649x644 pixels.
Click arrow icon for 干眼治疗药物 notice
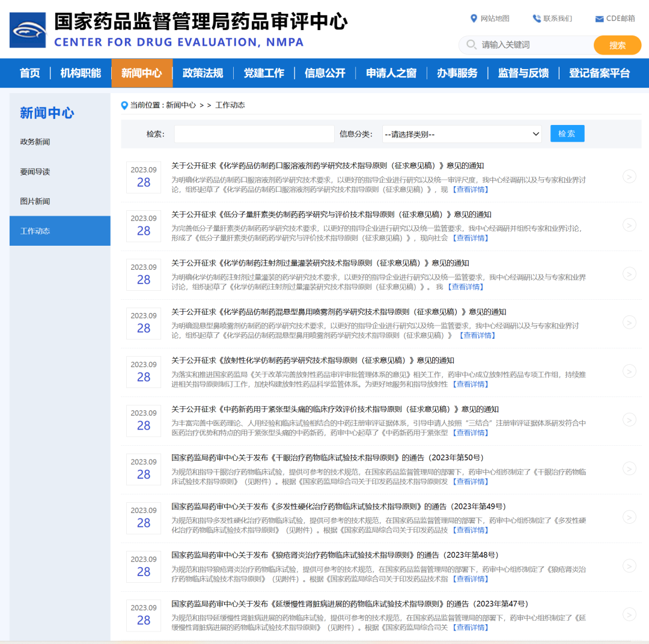pos(629,469)
